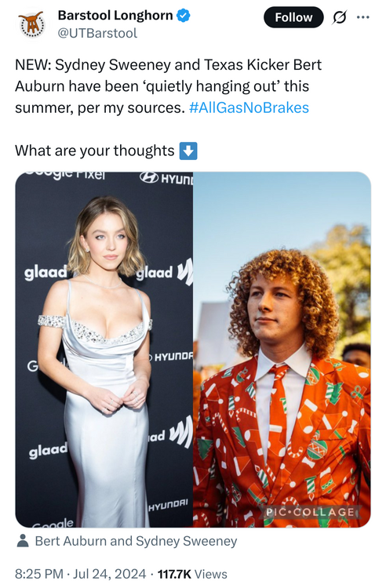Open the Barstool Longhorn profile avatar
Viewport: 386px width, 588px height.
point(31,25)
